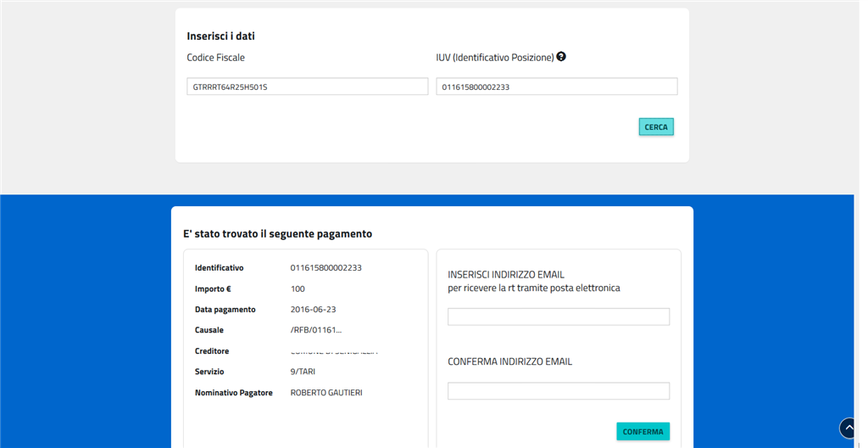Image resolution: width=868 pixels, height=448 pixels.
Task: Click the truncated Causale text /RFB/01161...
Action: (315, 330)
